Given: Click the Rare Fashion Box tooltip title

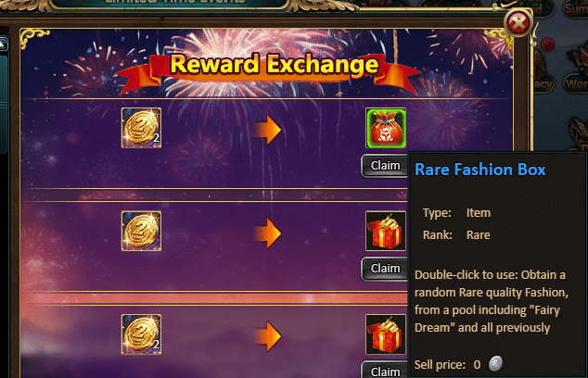Looking at the screenshot, I should click(x=480, y=170).
